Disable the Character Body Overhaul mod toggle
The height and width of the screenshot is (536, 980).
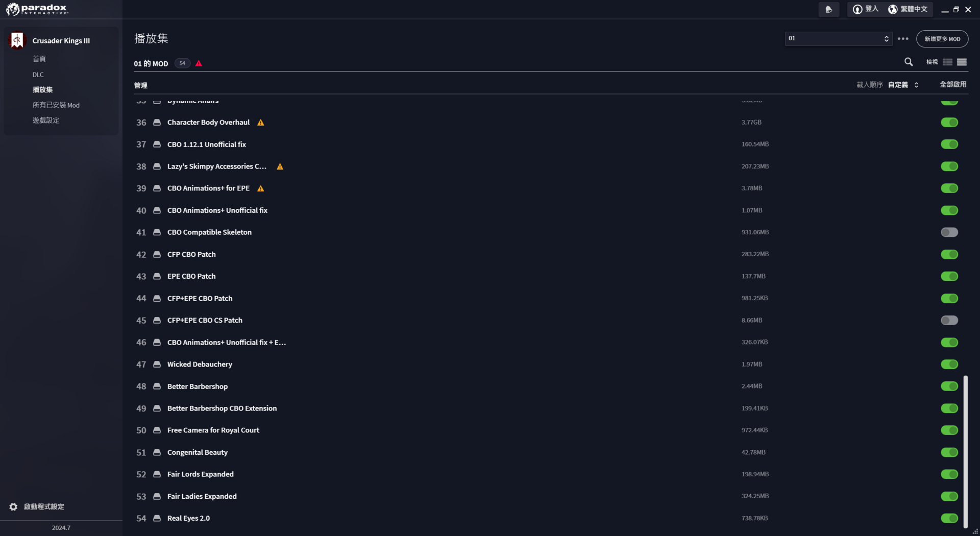(x=949, y=123)
